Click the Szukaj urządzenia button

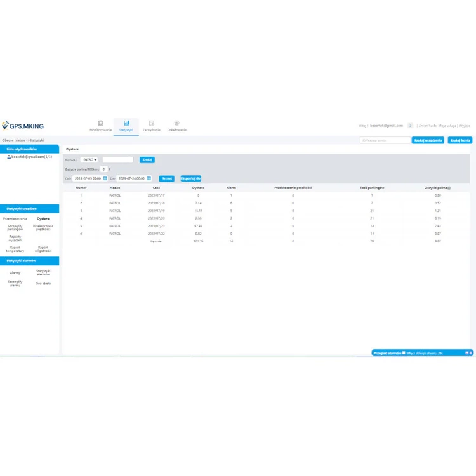pyautogui.click(x=428, y=140)
